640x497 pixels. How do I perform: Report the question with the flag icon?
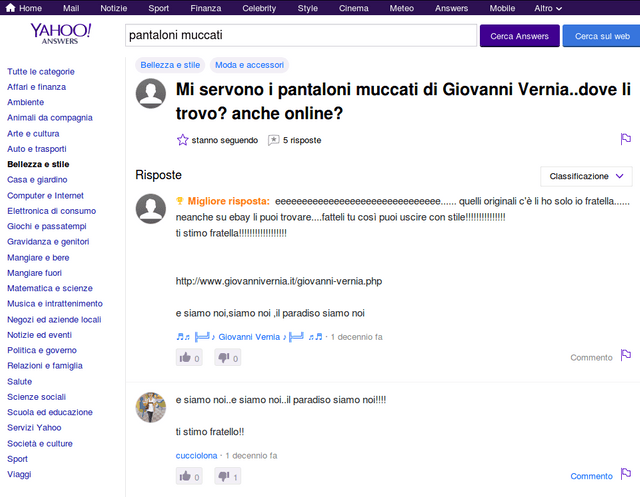pos(626,139)
